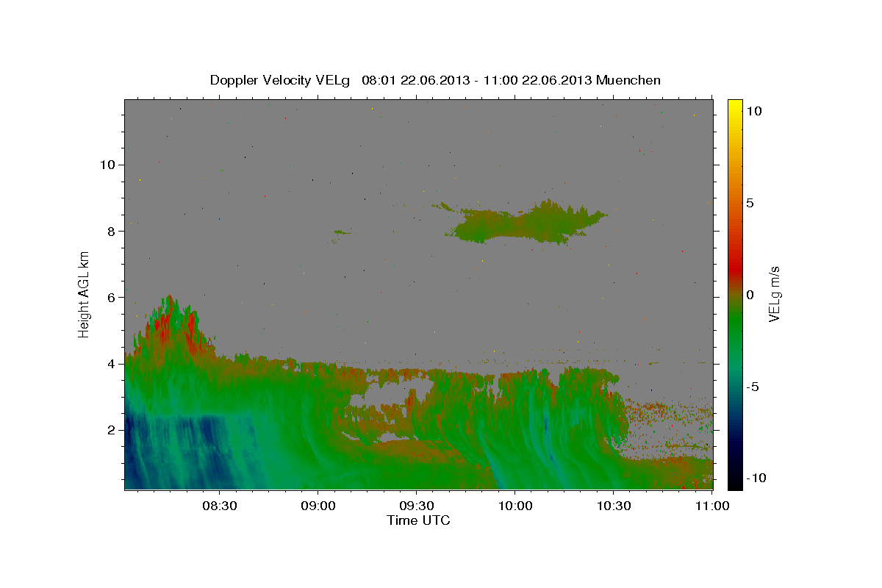
Task: Click the colorbar value -10 label
Action: (x=756, y=478)
